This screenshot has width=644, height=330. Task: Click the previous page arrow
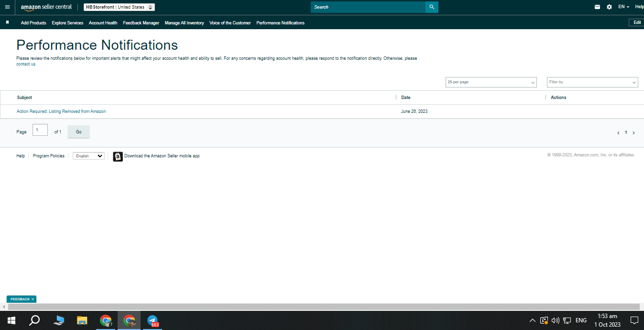[618, 133]
